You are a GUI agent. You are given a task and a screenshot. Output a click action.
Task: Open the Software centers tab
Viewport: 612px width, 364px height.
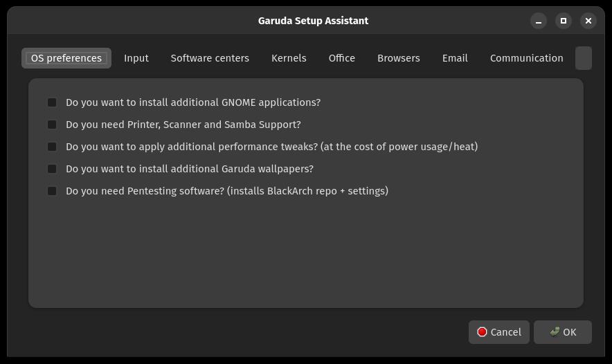(210, 58)
